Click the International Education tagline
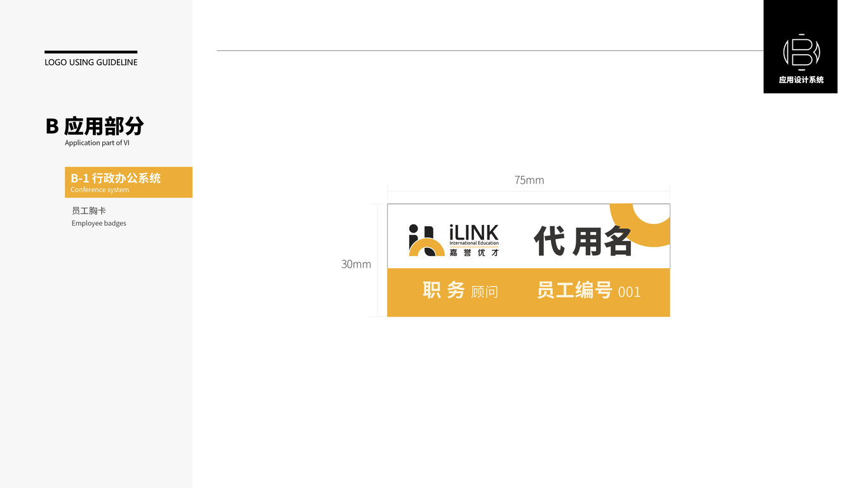The width and height of the screenshot is (868, 488). (474, 243)
